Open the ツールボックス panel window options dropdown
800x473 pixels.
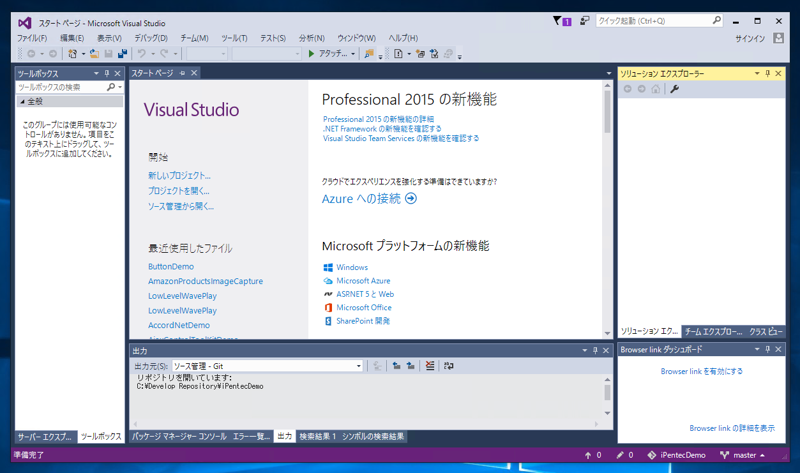pyautogui.click(x=96, y=73)
